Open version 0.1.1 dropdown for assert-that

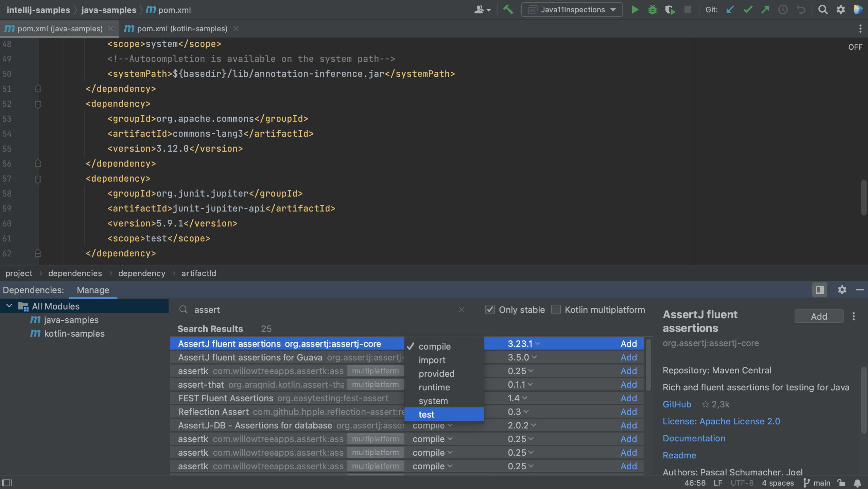[x=520, y=385]
